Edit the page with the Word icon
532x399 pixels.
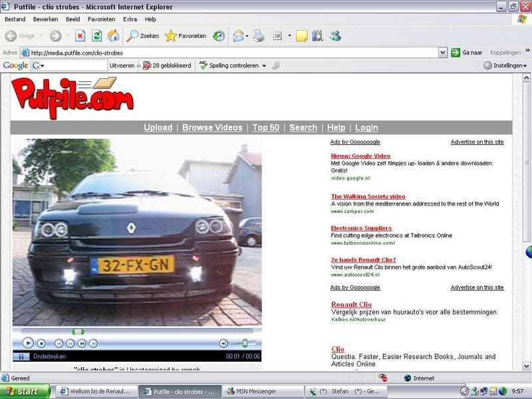(277, 36)
